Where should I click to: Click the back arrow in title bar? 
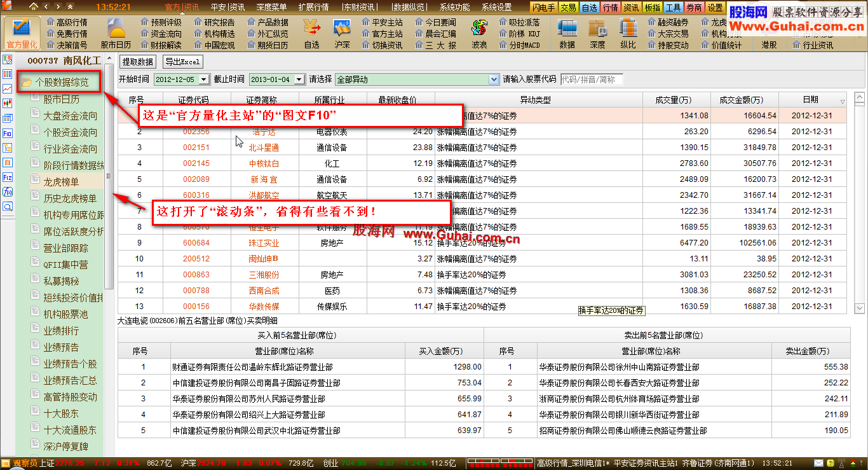click(47, 6)
